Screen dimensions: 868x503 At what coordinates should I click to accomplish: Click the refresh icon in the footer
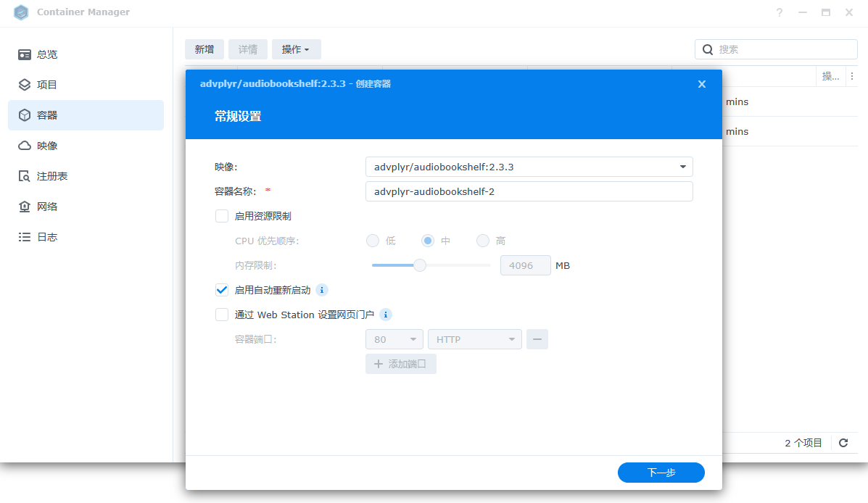click(843, 443)
